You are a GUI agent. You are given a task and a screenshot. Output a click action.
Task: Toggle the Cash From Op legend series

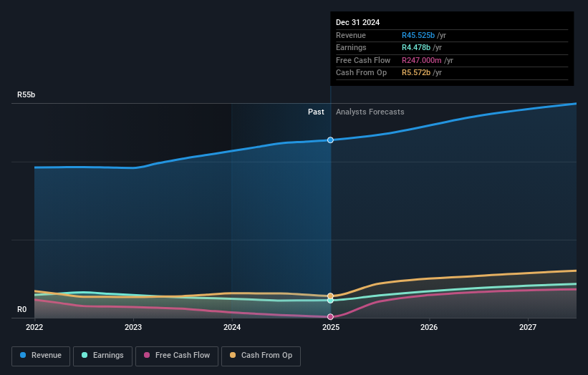pyautogui.click(x=261, y=356)
